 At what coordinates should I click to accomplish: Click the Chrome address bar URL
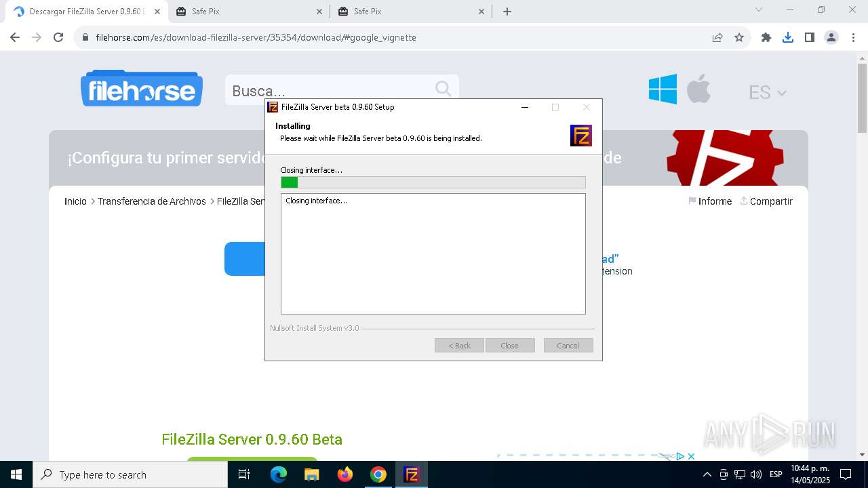(256, 37)
